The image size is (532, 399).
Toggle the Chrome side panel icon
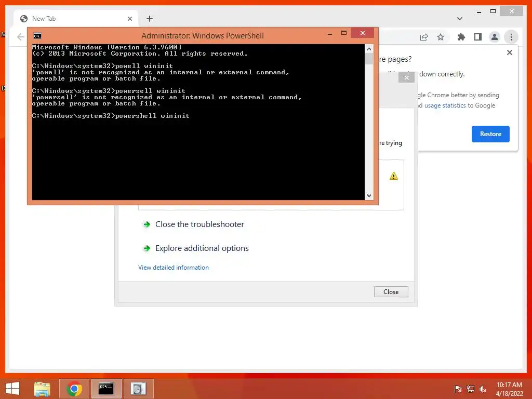pyautogui.click(x=478, y=37)
